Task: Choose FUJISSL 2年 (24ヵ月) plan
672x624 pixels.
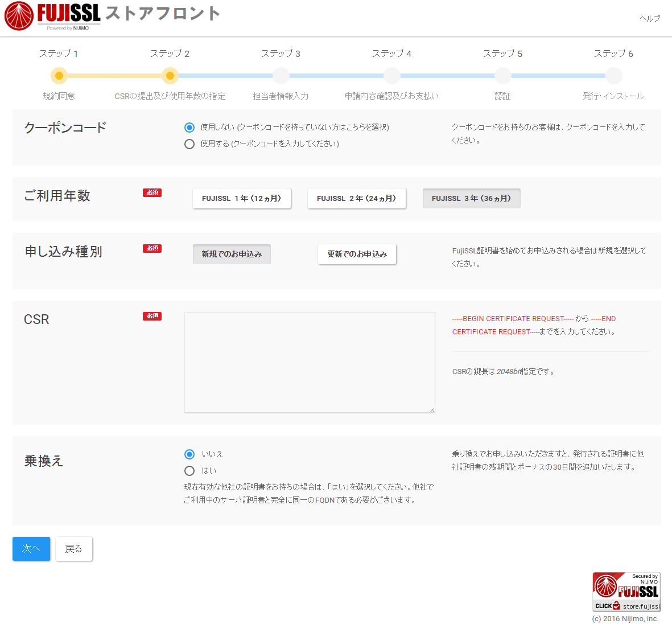Action: coord(357,199)
